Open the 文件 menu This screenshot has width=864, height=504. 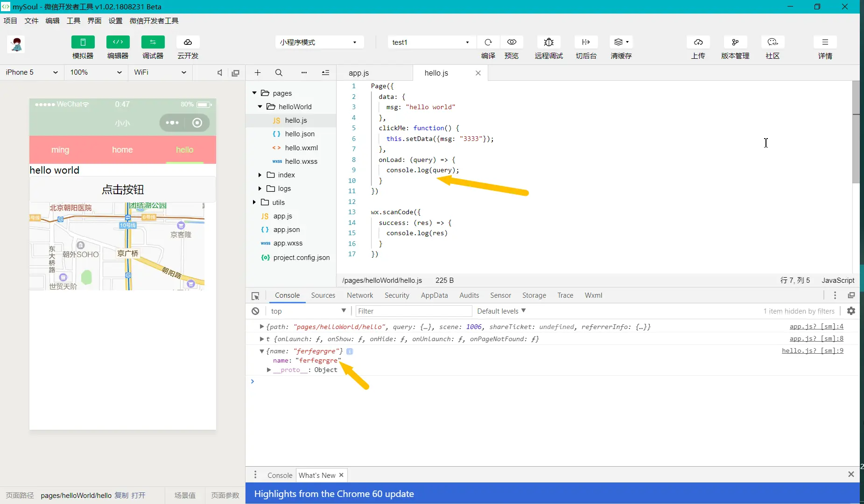31,21
